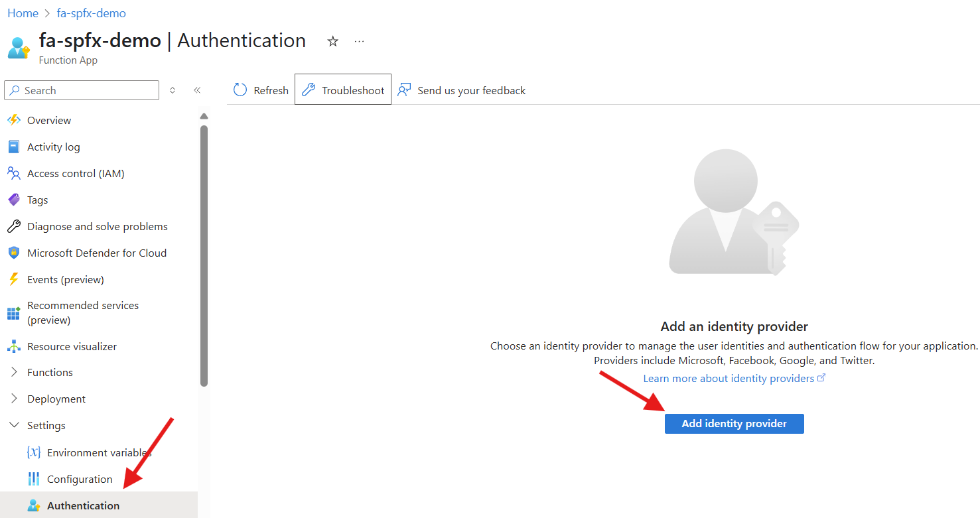Click the sidebar Search field
The height and width of the screenshot is (518, 980).
pyautogui.click(x=82, y=90)
